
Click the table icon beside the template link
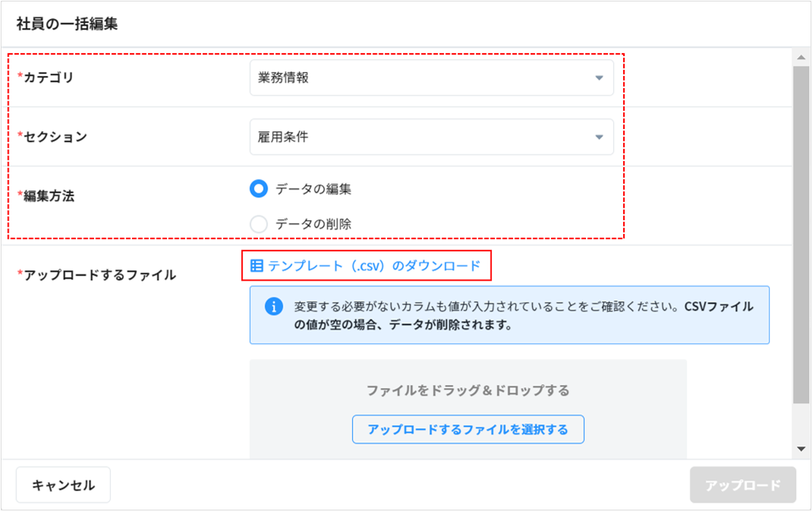click(257, 266)
